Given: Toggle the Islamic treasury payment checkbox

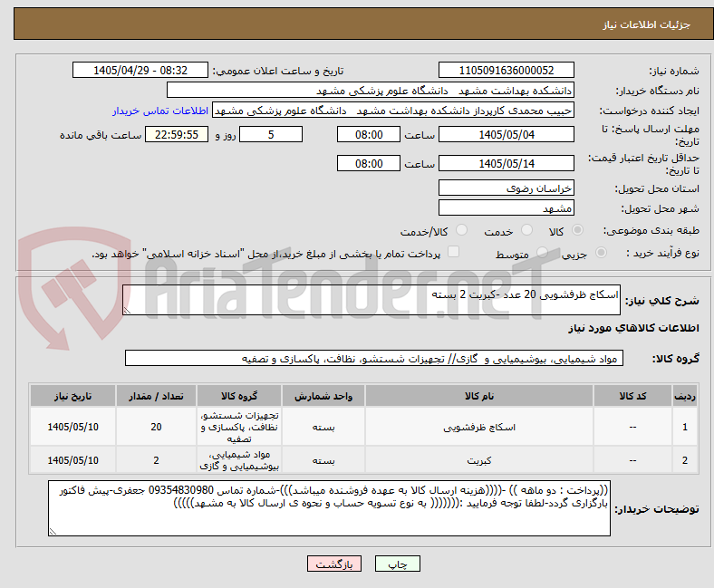Looking at the screenshot, I should (454, 252).
